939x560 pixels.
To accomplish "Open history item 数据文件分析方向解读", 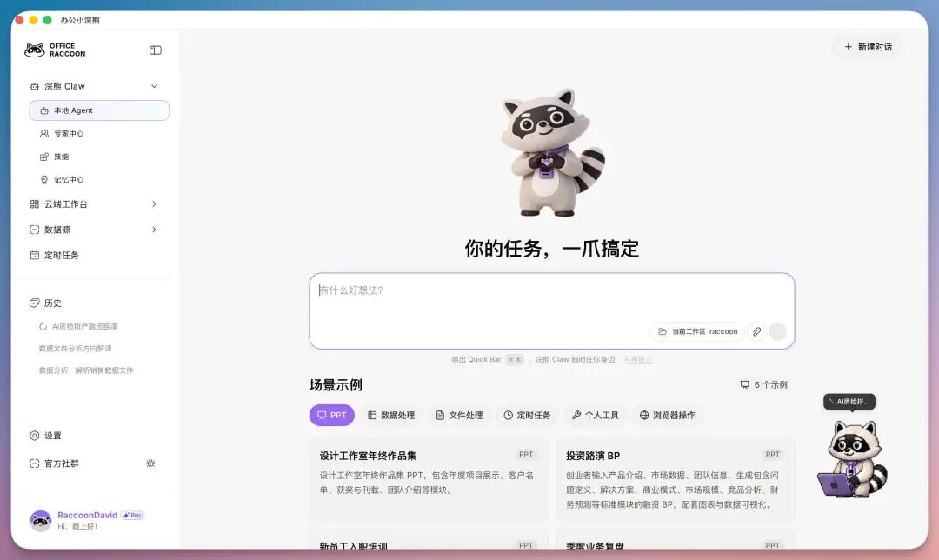I will tap(75, 349).
